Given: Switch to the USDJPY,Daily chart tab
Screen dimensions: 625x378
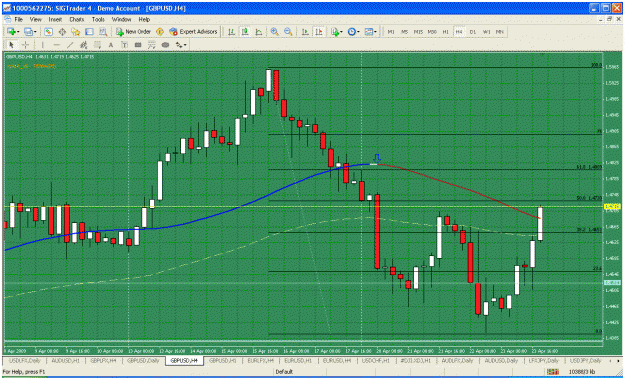Looking at the screenshot, I should tap(585, 360).
